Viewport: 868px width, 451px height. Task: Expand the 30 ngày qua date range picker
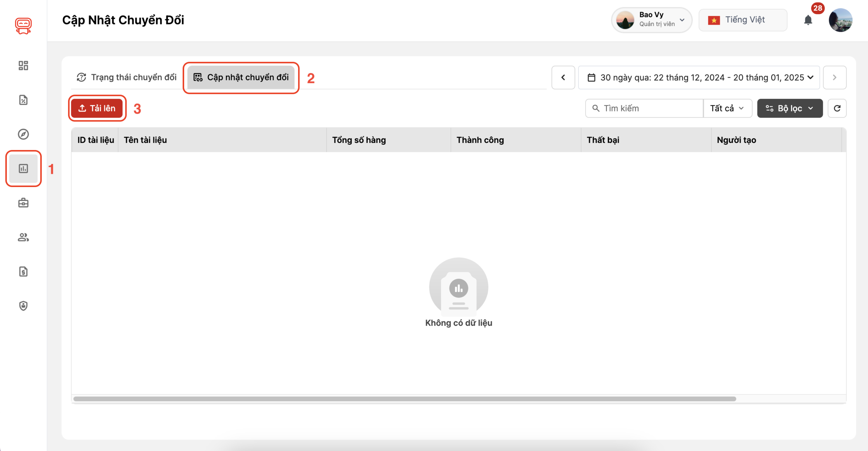(699, 78)
